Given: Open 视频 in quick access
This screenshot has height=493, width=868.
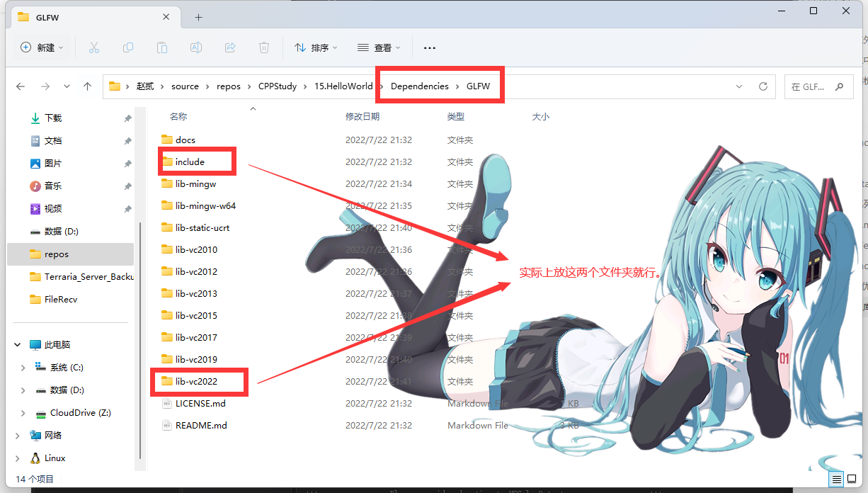Looking at the screenshot, I should 53,209.
